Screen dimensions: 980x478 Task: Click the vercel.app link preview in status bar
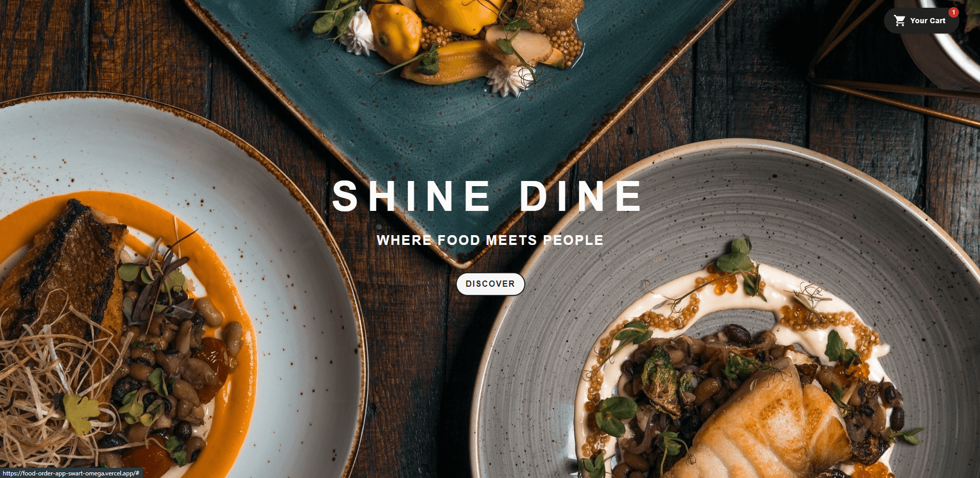click(71, 473)
